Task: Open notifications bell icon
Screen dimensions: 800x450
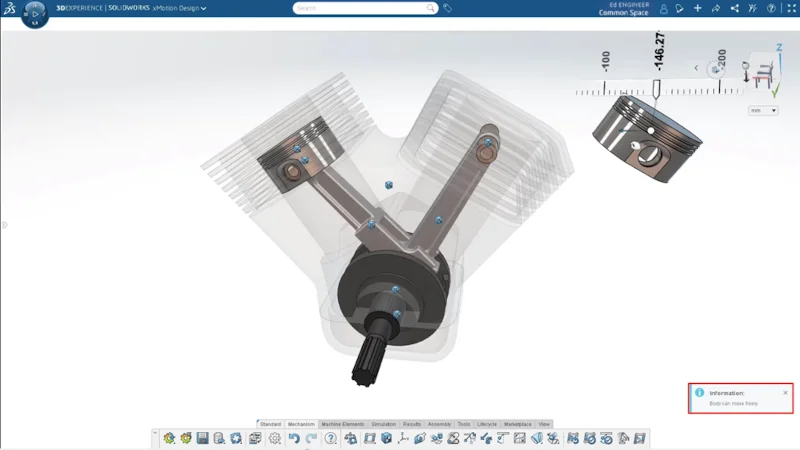Action: coord(679,9)
